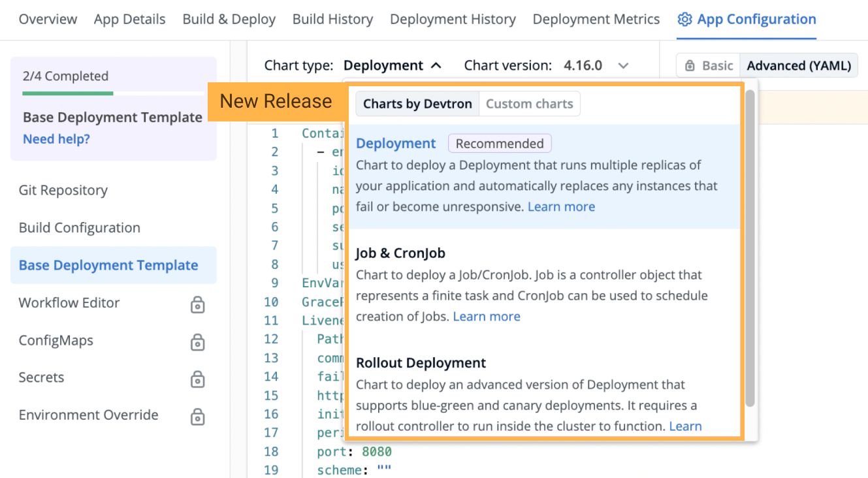The height and width of the screenshot is (478, 868).
Task: Open the Chart version 4.16.0 dropdown
Action: coord(596,65)
